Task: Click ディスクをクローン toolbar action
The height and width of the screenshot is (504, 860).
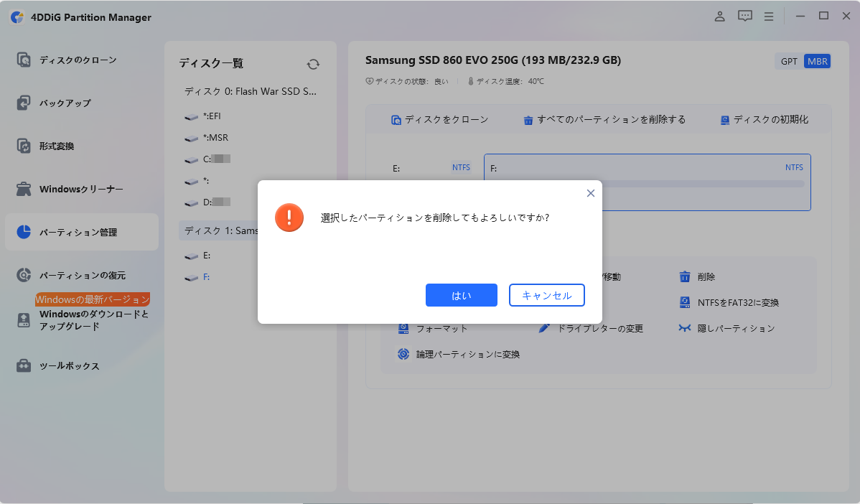Action: pos(439,120)
